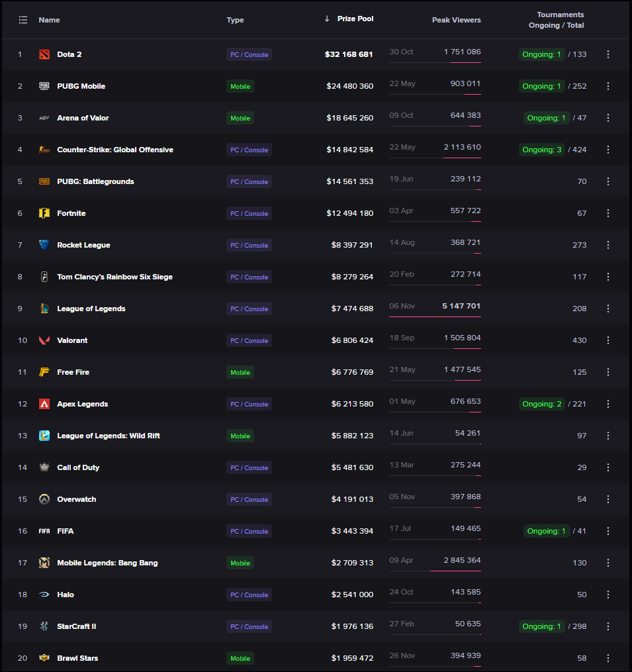Open the more options menu for Halo row
Viewport: 632px width, 672px height.
(608, 595)
